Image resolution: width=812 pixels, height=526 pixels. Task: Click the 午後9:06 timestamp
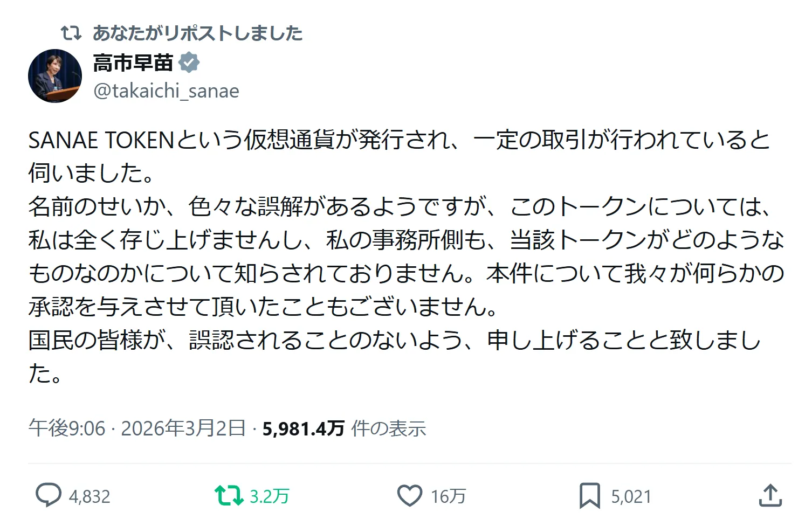67,428
